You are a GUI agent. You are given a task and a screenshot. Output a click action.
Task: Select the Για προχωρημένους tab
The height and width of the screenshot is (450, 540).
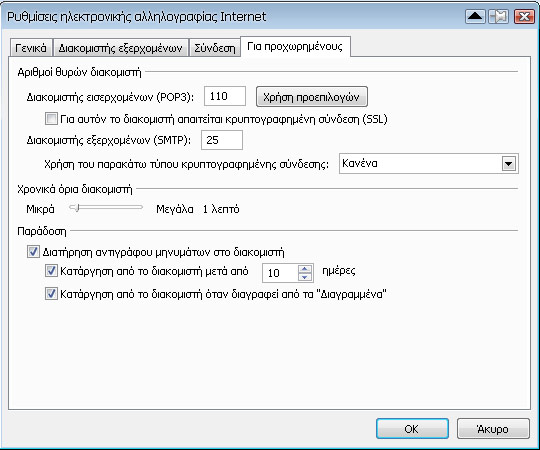pos(295,46)
